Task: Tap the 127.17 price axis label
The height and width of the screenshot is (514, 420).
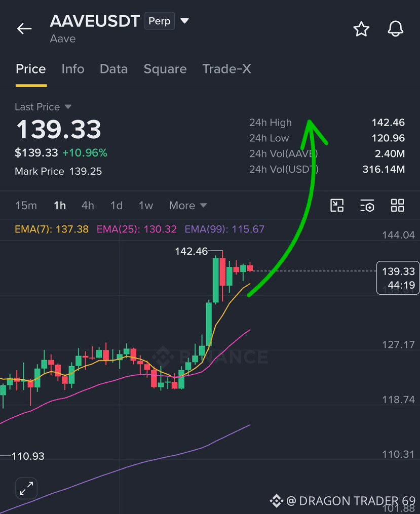Action: coord(398,344)
